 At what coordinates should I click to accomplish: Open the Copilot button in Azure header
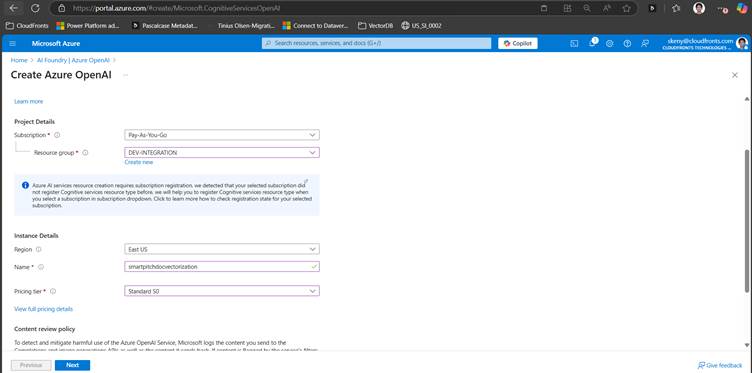coord(518,44)
